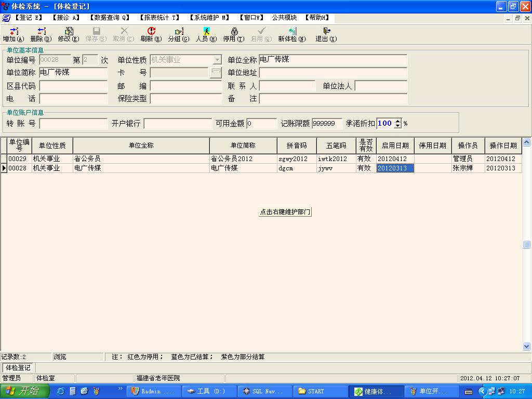Viewport: 532px width, 399px height.
Task: Click the 邮编 input field
Action: click(185, 86)
